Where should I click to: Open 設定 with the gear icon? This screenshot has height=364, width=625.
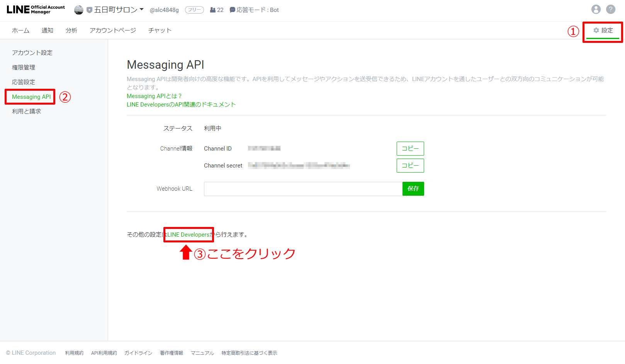[x=603, y=30]
